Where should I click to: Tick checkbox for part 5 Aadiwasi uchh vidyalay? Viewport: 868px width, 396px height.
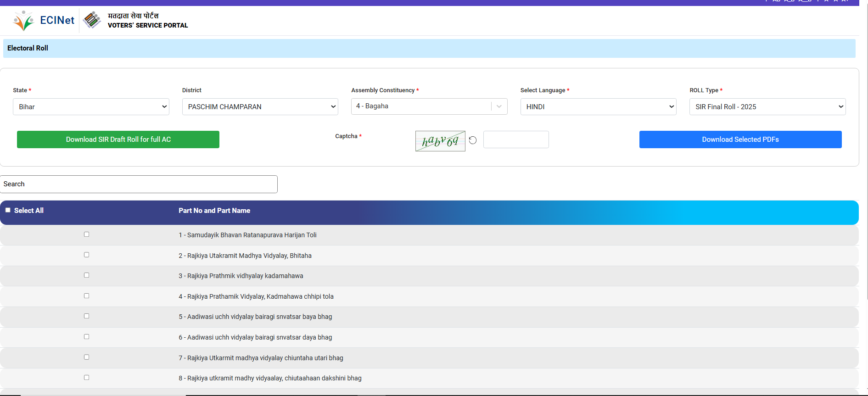point(86,316)
